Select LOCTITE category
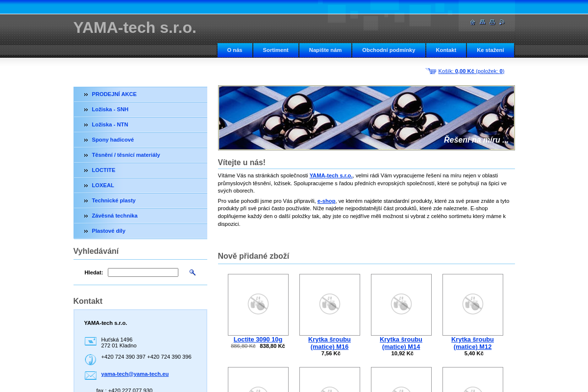 coord(140,170)
